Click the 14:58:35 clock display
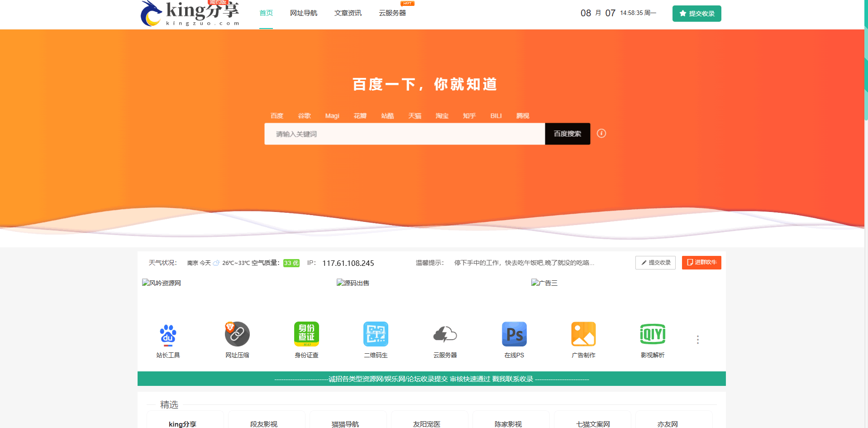Viewport: 868px width, 428px height. coord(631,13)
